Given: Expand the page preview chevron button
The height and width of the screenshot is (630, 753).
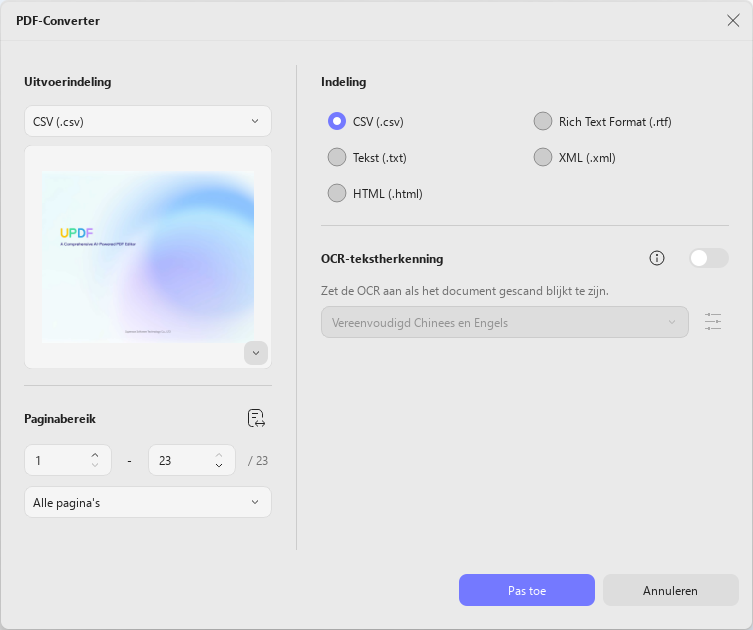Looking at the screenshot, I should point(256,353).
